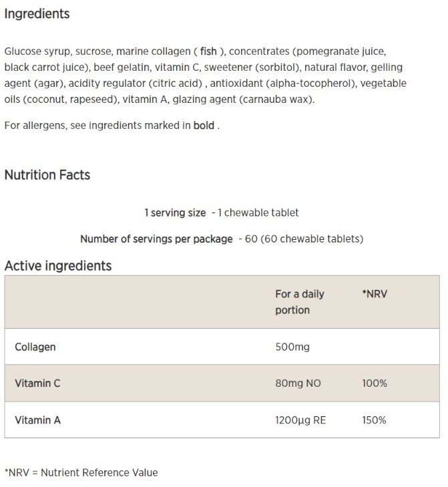Click the bold word fish in ingredients
Viewport: 448px width, 487px height.
pos(208,51)
